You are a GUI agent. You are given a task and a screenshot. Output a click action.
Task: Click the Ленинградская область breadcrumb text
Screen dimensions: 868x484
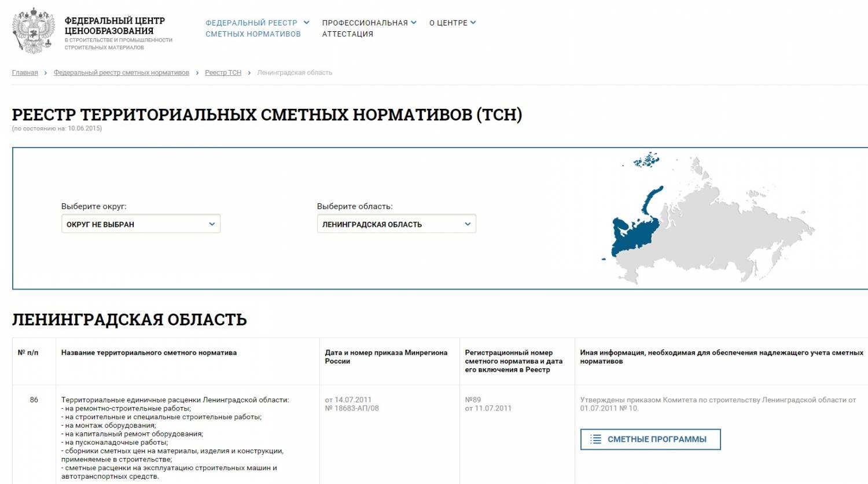coord(295,73)
